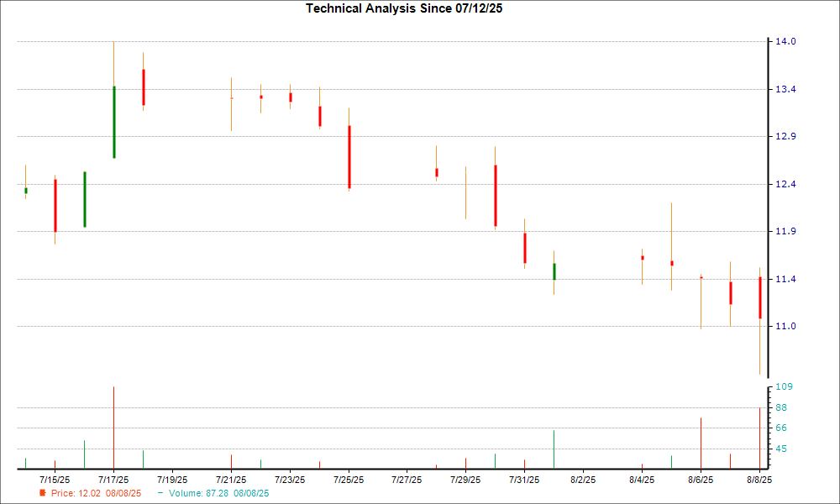
Task: Click the 88 volume axis label
Action: (781, 407)
